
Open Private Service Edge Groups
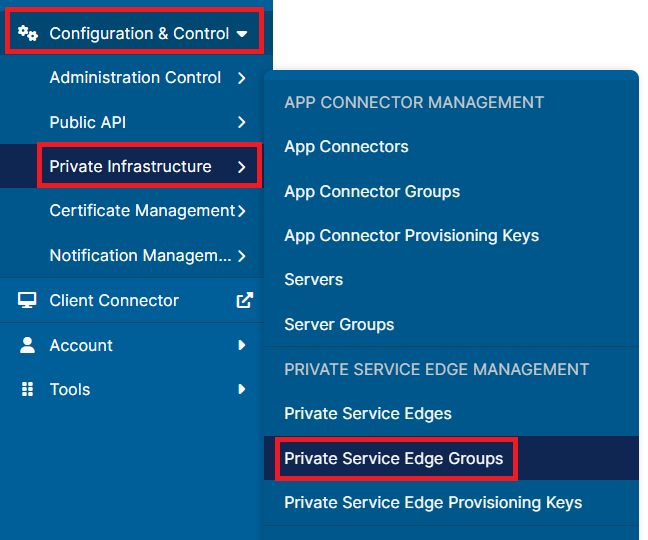point(394,459)
